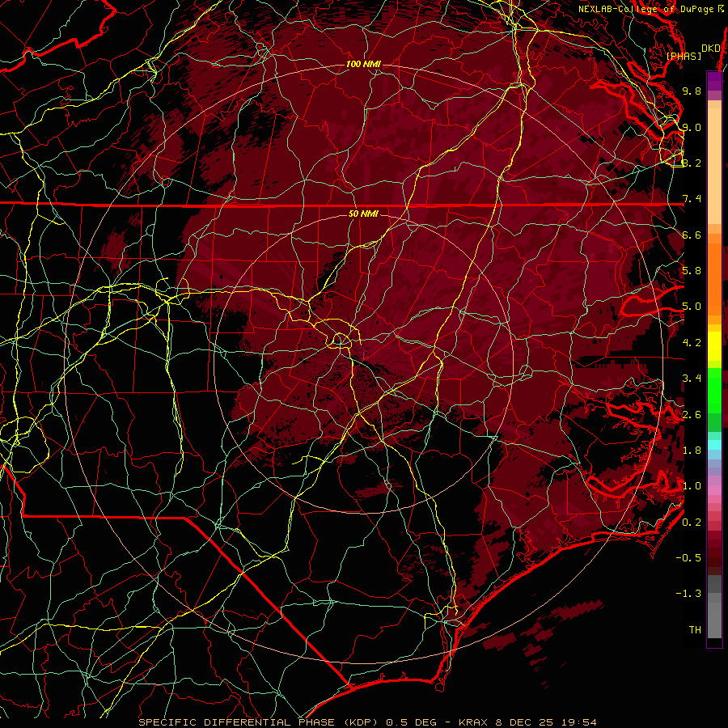Click the 3.4 legend value
This screenshot has height=728, width=728.
pyautogui.click(x=692, y=379)
